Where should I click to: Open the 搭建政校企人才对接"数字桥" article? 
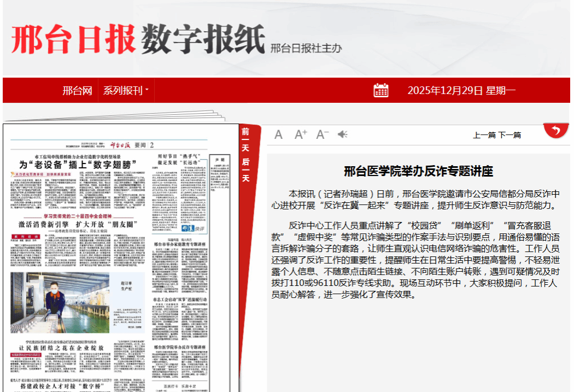61,386
